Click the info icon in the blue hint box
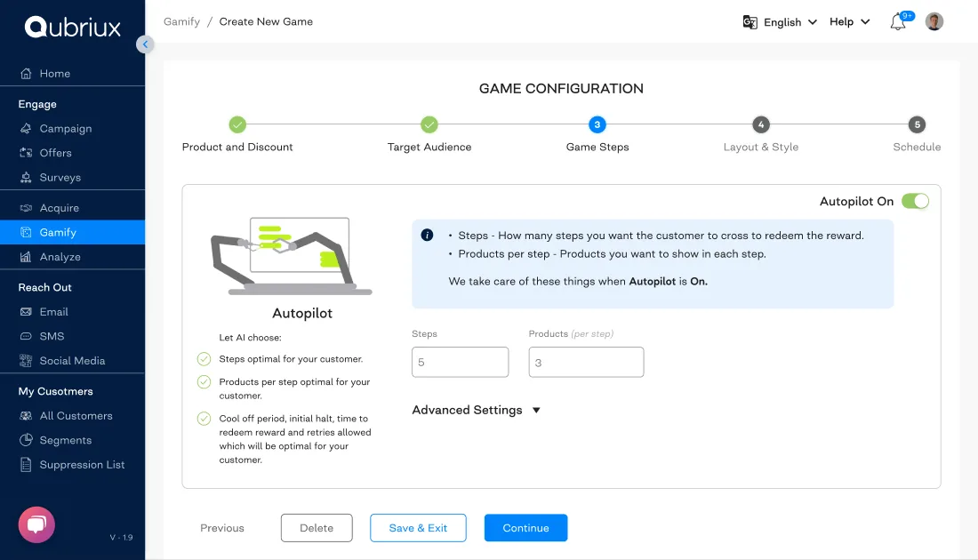This screenshot has height=560, width=978. 428,235
